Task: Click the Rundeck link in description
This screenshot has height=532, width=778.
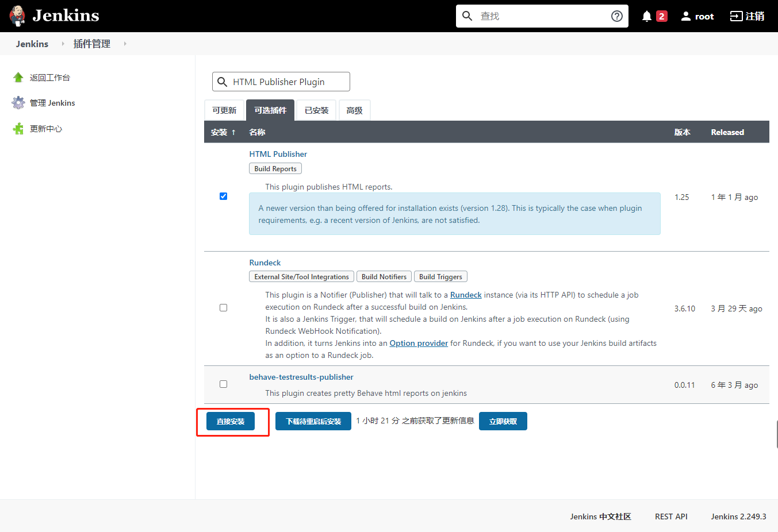Action: (x=466, y=295)
